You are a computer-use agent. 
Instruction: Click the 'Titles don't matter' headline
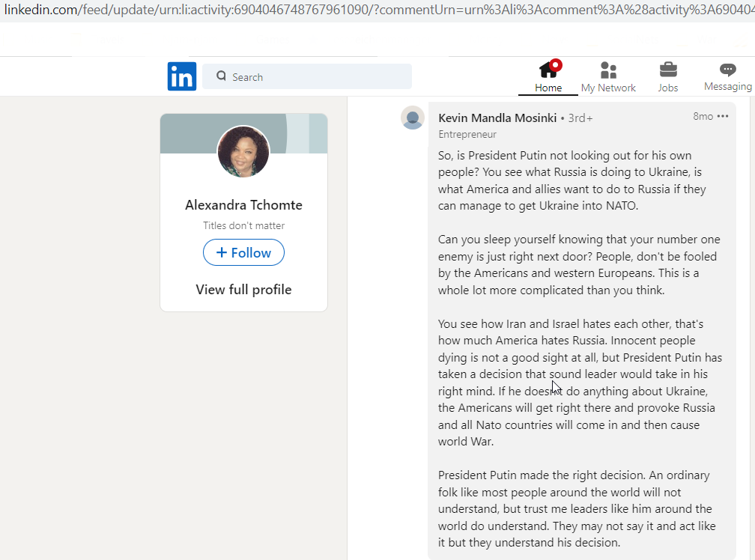coord(243,225)
